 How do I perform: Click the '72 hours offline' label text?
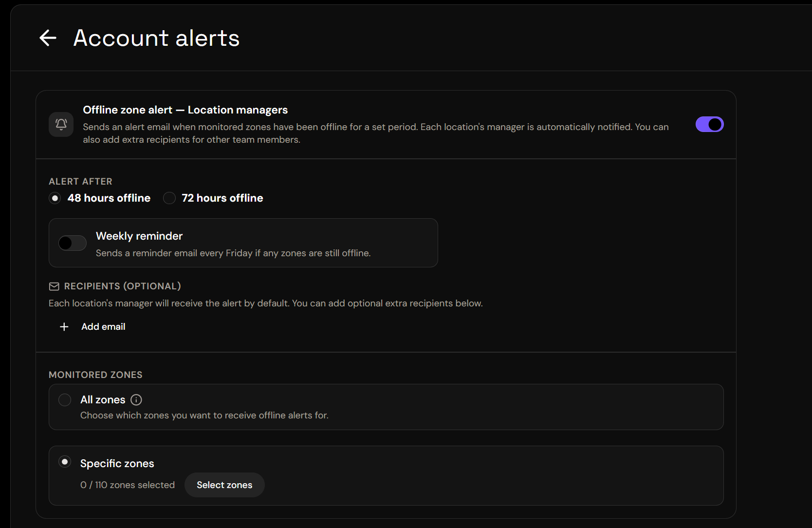(222, 198)
